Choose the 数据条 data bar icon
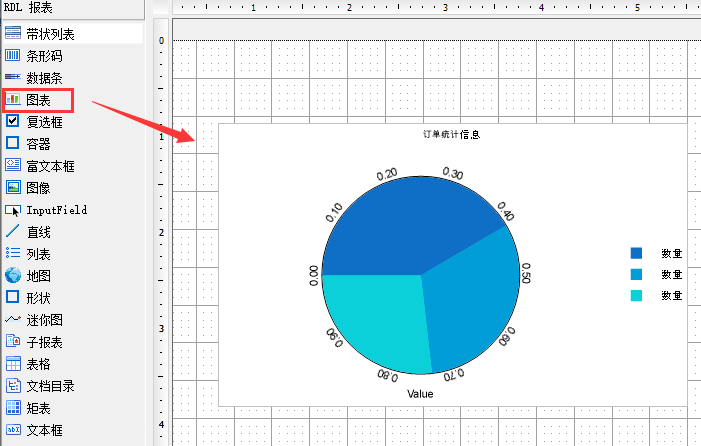 [x=13, y=77]
